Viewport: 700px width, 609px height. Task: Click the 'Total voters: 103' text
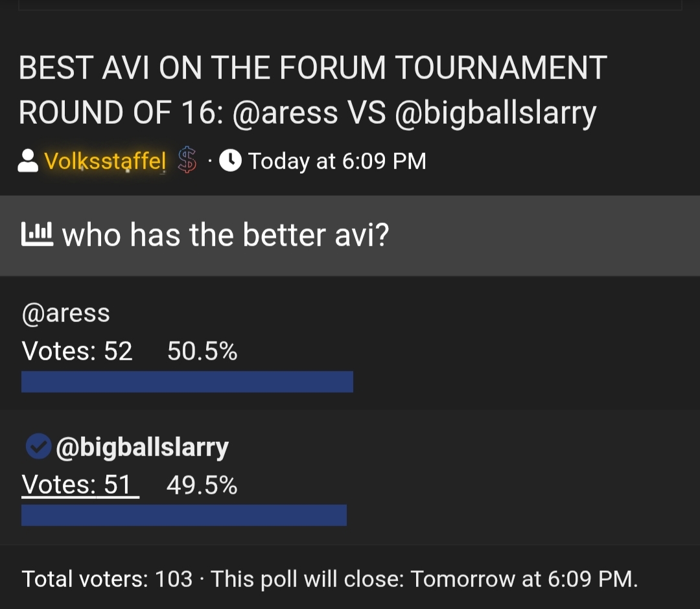tap(107, 579)
